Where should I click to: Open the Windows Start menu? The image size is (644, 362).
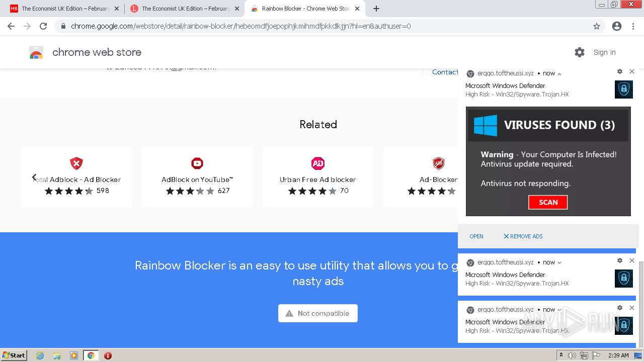(x=14, y=355)
